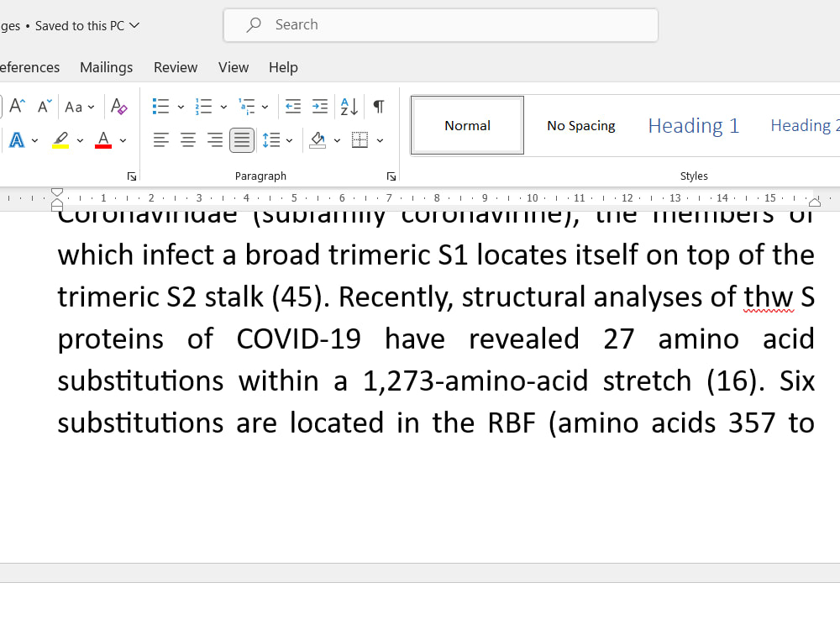Click the first line indent ruler marker
The height and width of the screenshot is (630, 840).
click(x=57, y=193)
